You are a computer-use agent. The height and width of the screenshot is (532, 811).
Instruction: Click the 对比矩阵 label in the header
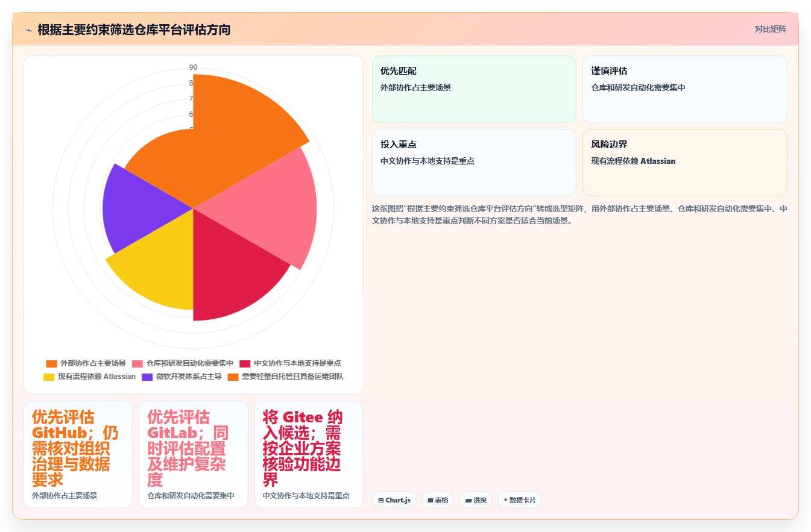pos(770,29)
